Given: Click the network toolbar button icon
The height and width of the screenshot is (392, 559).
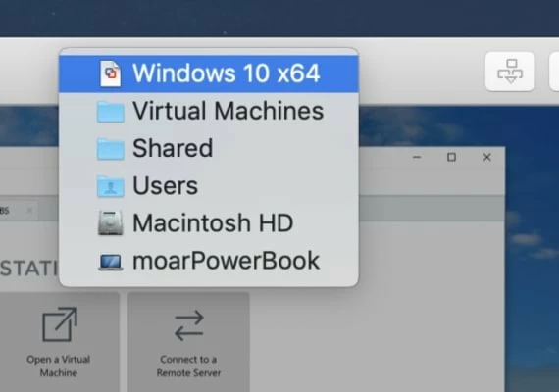Looking at the screenshot, I should 510,72.
